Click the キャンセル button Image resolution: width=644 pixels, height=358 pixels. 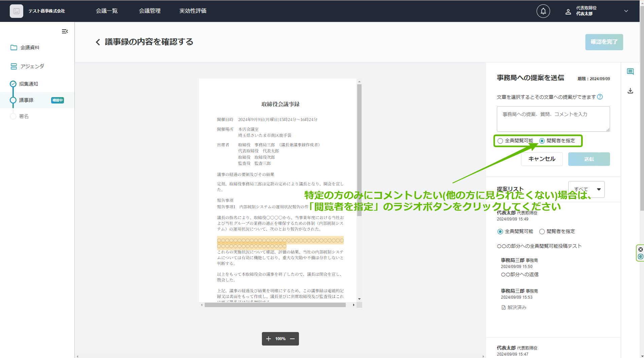click(x=542, y=159)
